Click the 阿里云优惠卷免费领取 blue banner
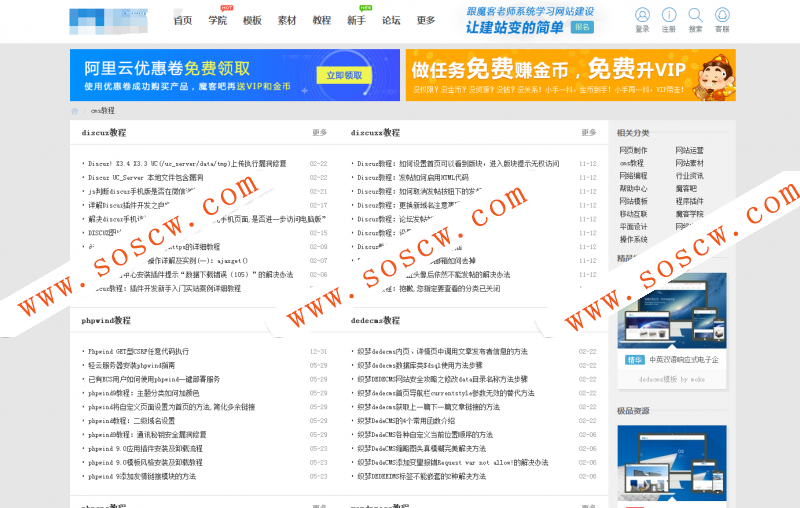The width and height of the screenshot is (800, 508). (x=235, y=75)
